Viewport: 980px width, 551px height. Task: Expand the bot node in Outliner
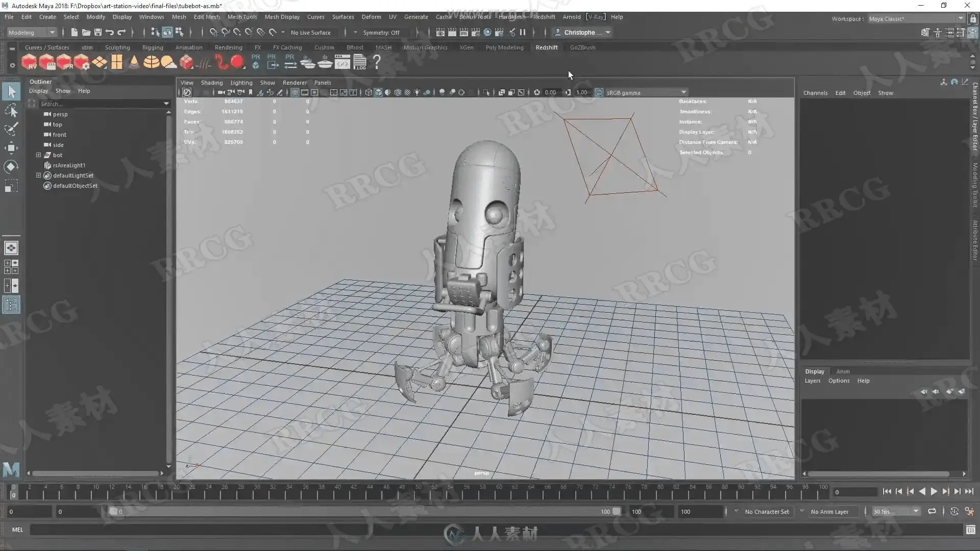(x=38, y=155)
